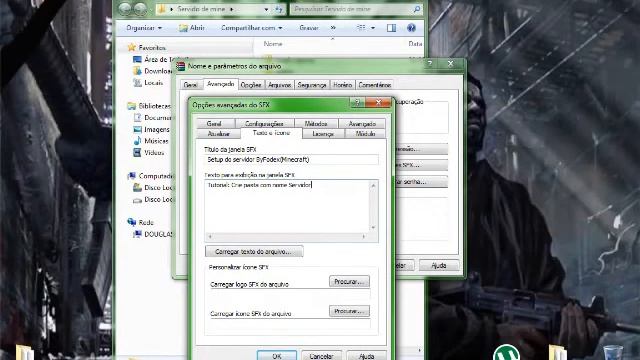Open the Organizar dropdown menu
Screen dimensions: 640x360
(x=144, y=28)
